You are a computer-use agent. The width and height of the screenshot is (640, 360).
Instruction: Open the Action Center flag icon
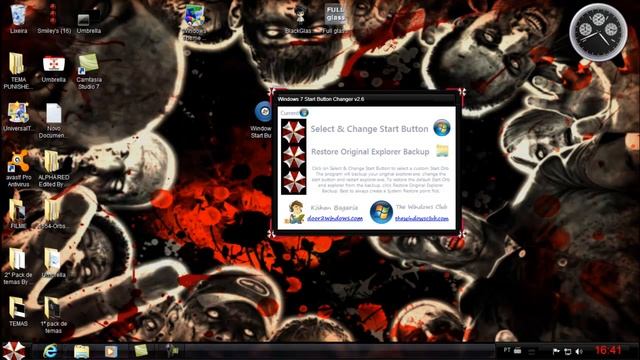(x=556, y=351)
